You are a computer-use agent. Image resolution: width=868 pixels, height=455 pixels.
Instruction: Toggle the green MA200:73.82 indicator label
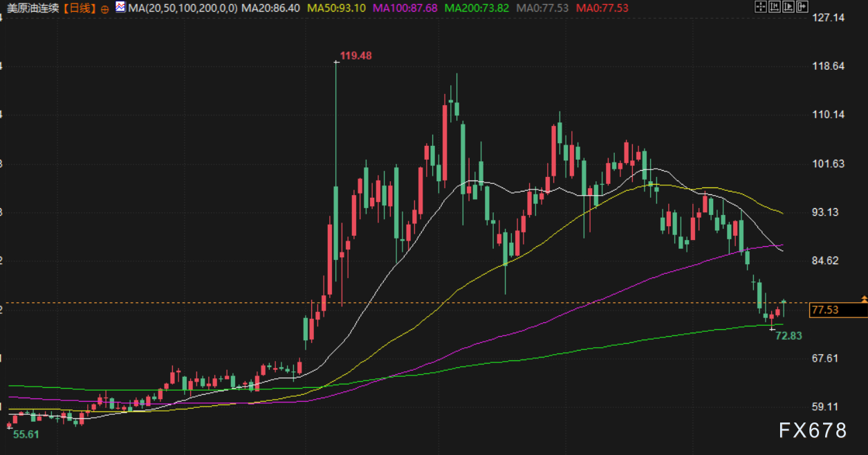click(x=477, y=8)
